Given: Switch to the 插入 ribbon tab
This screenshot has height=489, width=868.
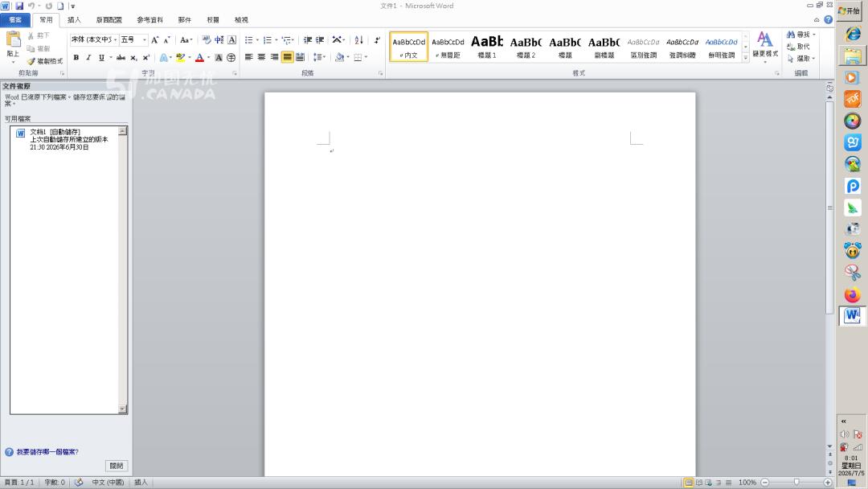Looking at the screenshot, I should tap(74, 20).
